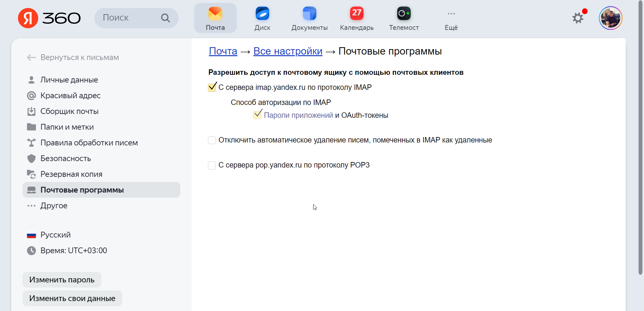This screenshot has width=644, height=311.
Task: Click the Резервная копия backup icon
Action: click(31, 174)
